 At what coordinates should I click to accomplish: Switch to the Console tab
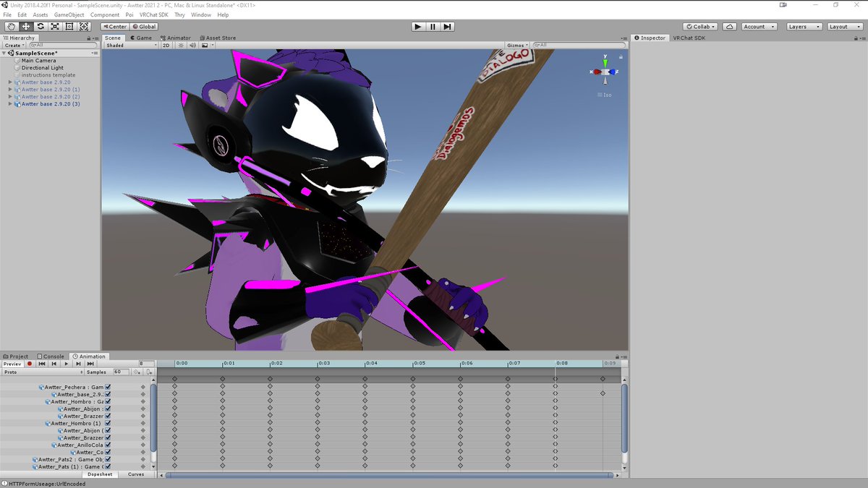tap(51, 356)
